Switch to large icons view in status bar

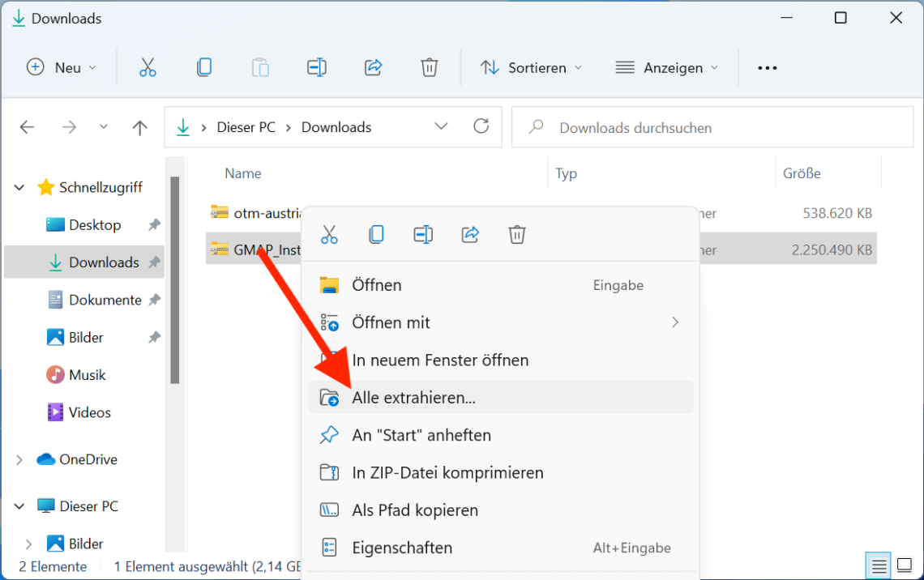tap(902, 565)
